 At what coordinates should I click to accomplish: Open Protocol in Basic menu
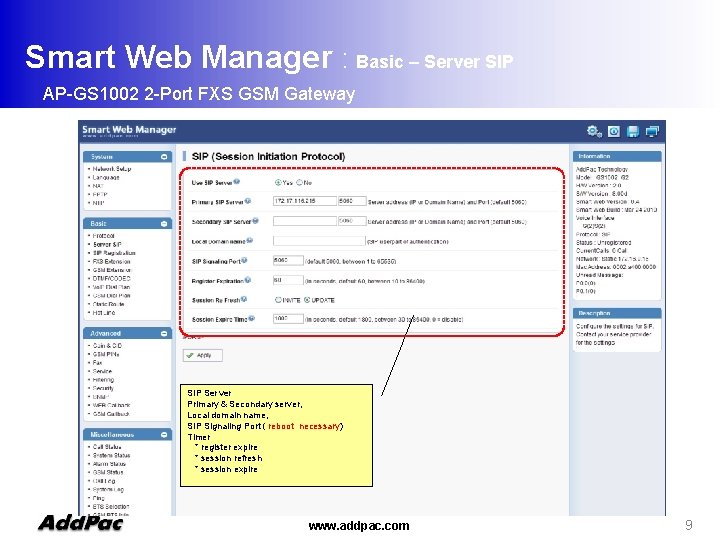tap(103, 236)
